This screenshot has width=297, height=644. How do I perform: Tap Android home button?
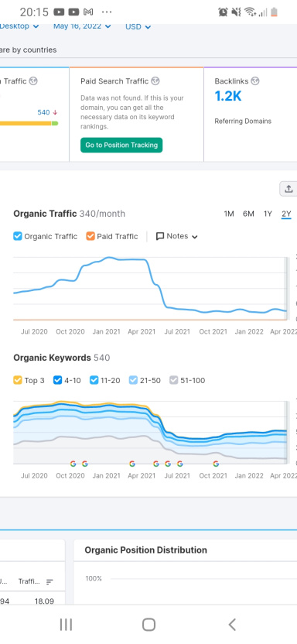148,625
